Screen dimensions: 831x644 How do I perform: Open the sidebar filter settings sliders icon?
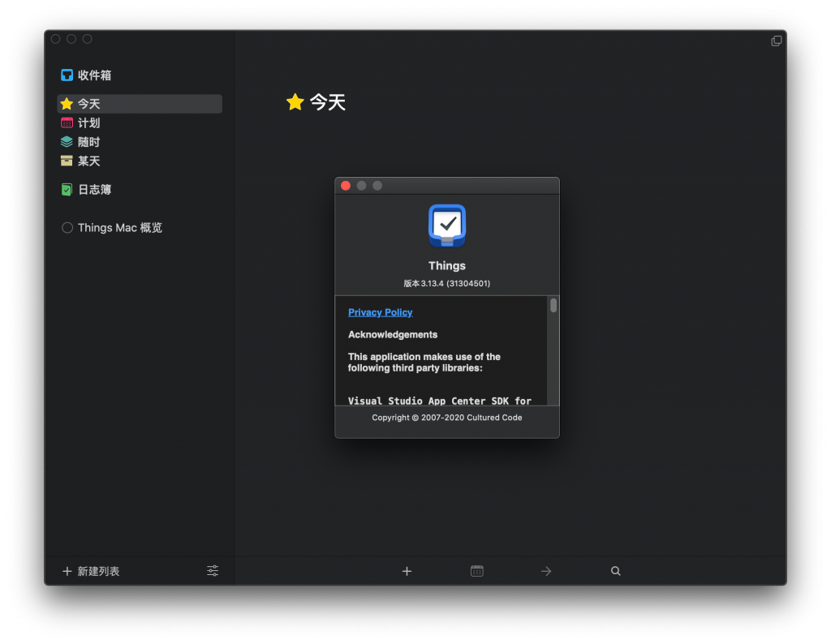pos(213,571)
